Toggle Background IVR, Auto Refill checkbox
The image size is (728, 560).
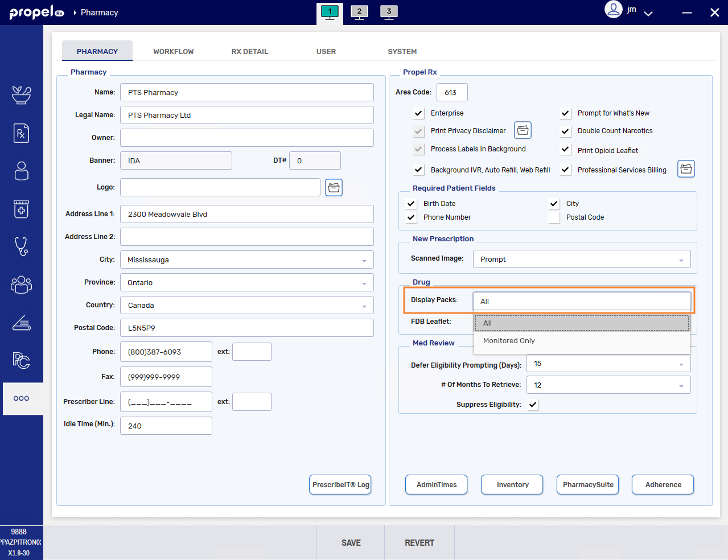point(419,170)
